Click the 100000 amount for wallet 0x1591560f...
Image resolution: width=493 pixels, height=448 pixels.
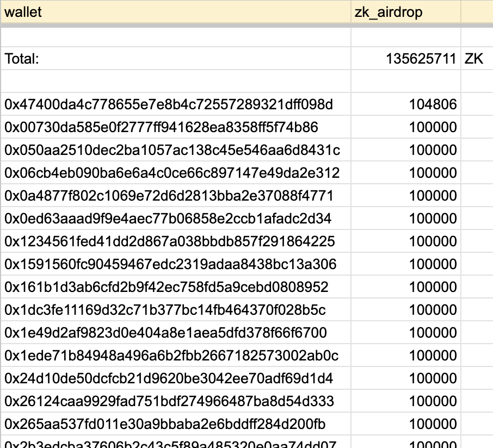(x=406, y=264)
